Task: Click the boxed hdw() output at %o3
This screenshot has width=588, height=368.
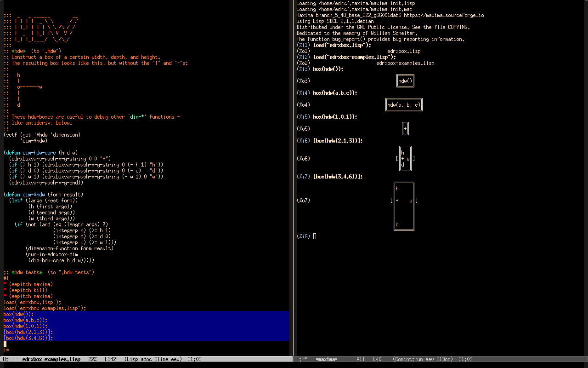Action: click(405, 81)
